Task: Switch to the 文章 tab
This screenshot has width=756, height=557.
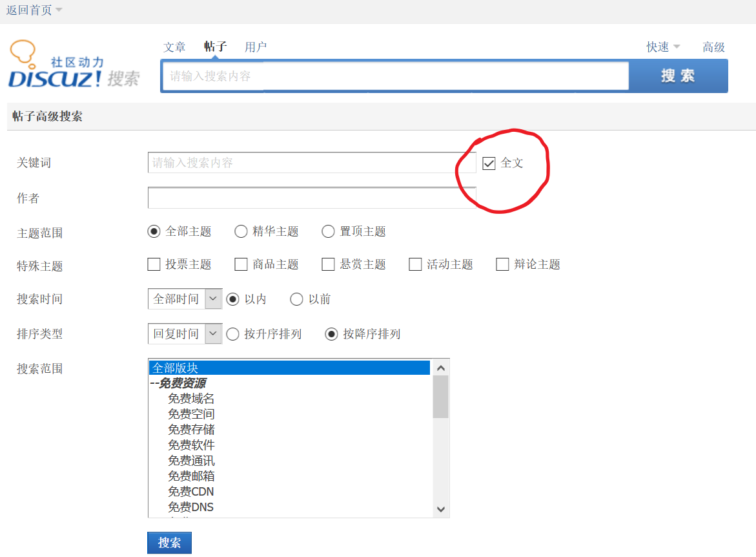Action: pyautogui.click(x=174, y=47)
